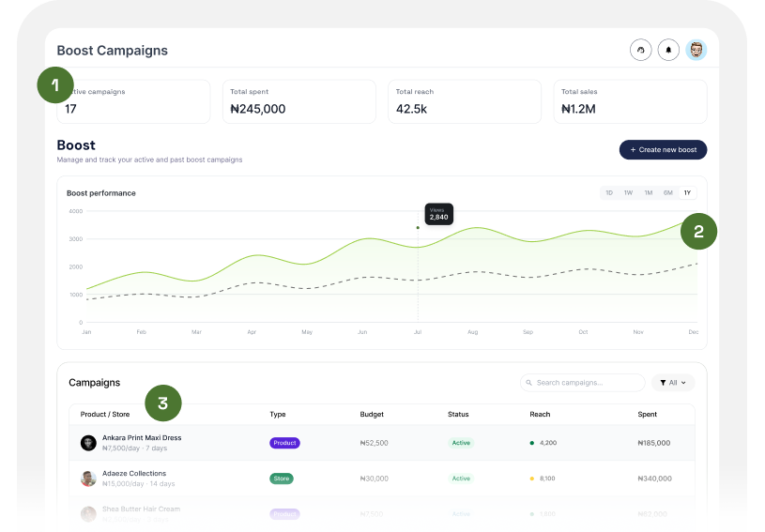The width and height of the screenshot is (765, 532).
Task: Open the Total sales card
Action: click(630, 101)
